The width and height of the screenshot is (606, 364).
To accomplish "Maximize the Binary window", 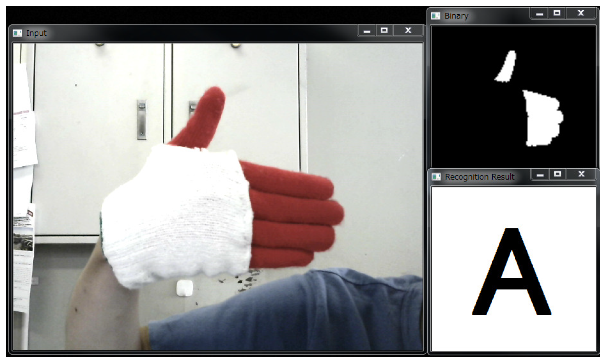I will click(x=557, y=13).
